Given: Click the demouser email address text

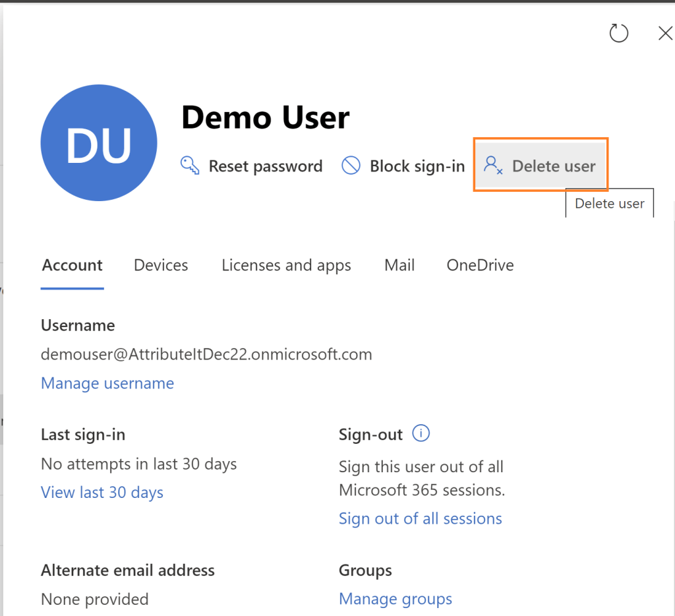Looking at the screenshot, I should coord(206,354).
